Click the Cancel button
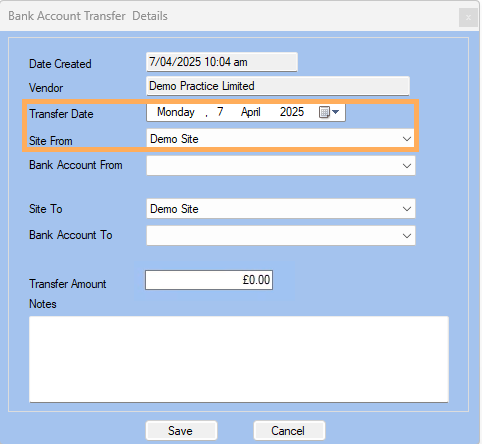This screenshot has width=482, height=444. click(x=289, y=431)
